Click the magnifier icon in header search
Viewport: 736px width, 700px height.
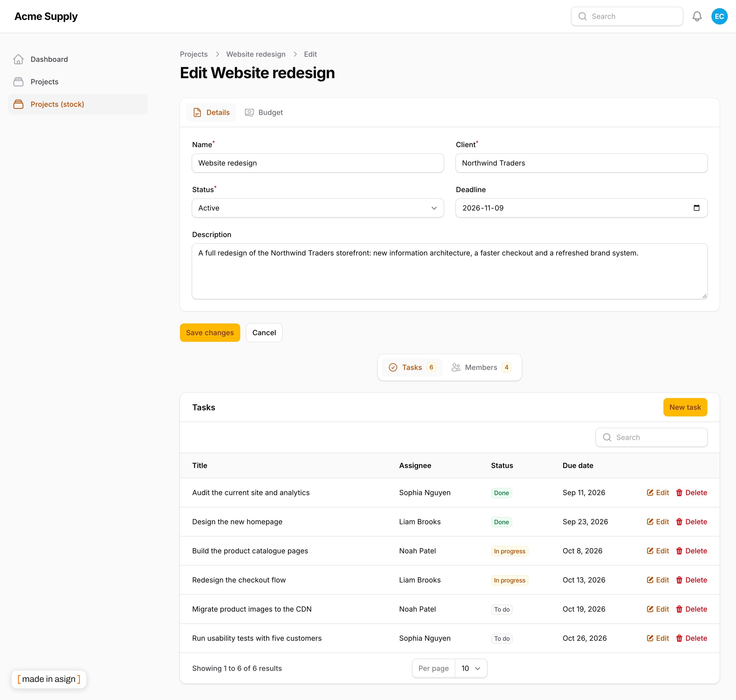pyautogui.click(x=582, y=16)
